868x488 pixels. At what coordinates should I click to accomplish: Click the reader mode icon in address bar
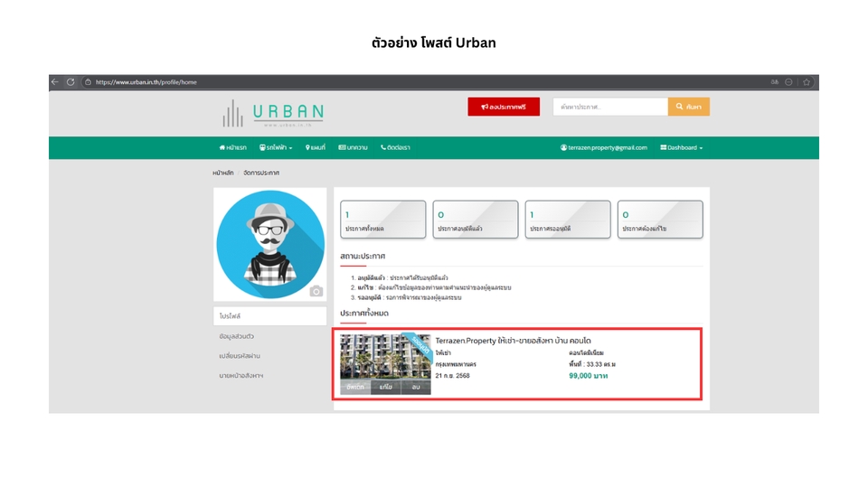(x=775, y=82)
